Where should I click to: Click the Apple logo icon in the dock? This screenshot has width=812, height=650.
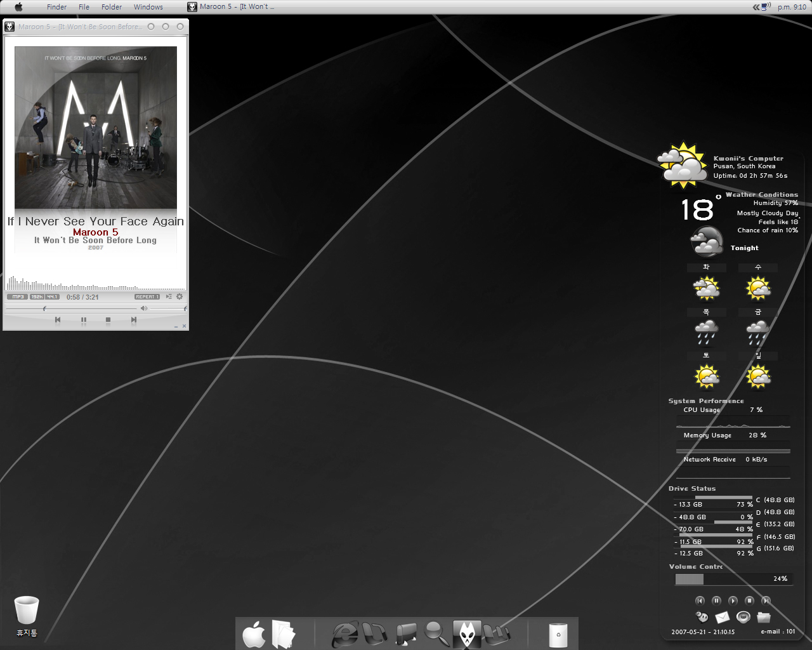click(x=254, y=635)
